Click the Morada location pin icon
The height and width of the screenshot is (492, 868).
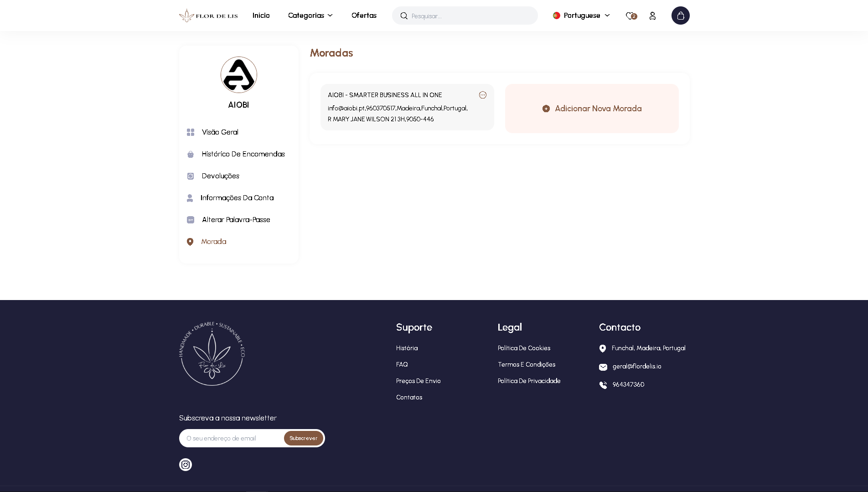tap(191, 242)
